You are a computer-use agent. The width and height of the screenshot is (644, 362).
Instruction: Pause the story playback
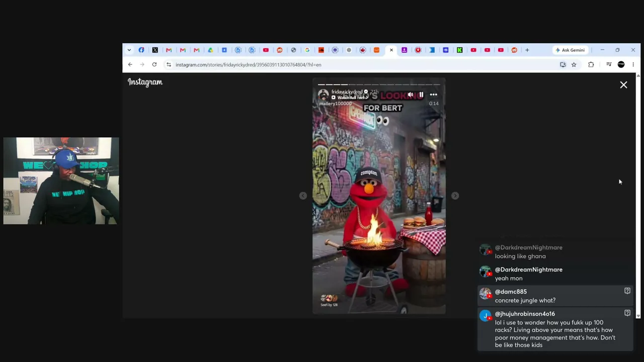(x=421, y=95)
